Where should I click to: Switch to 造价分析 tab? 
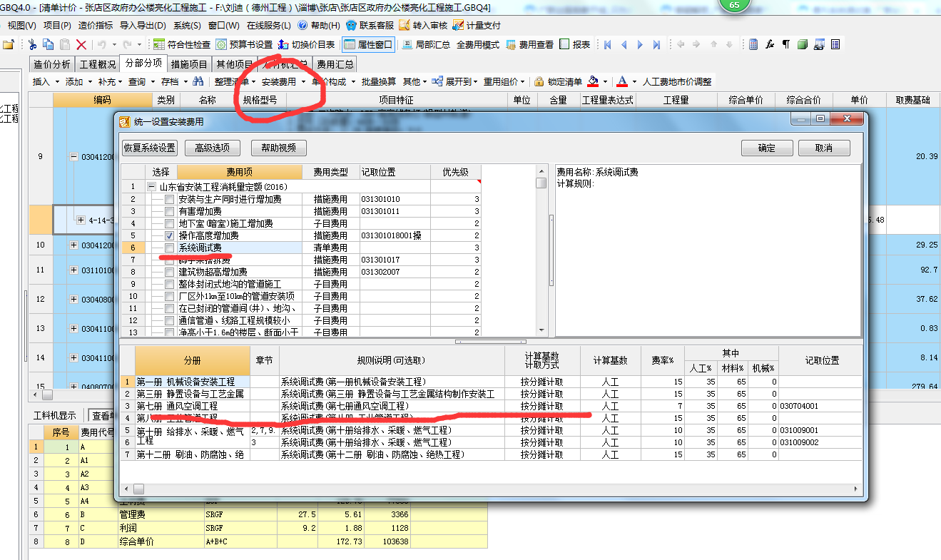(52, 64)
